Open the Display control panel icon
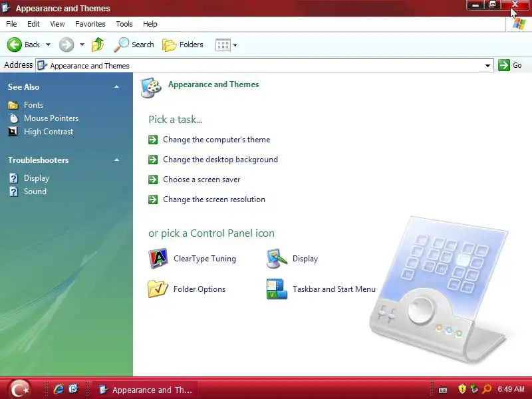Viewport: 532px width, 399px height. click(277, 259)
